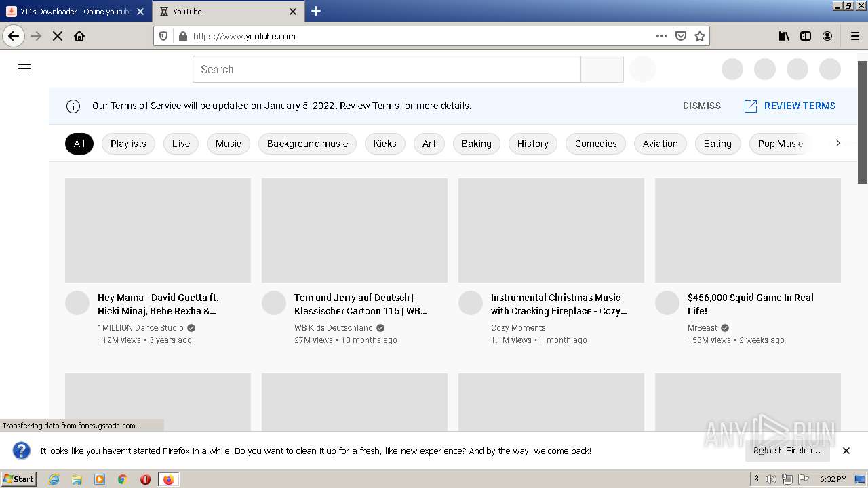Image resolution: width=868 pixels, height=488 pixels.
Task: Open Firefox hamburger application menu
Action: pyautogui.click(x=854, y=36)
